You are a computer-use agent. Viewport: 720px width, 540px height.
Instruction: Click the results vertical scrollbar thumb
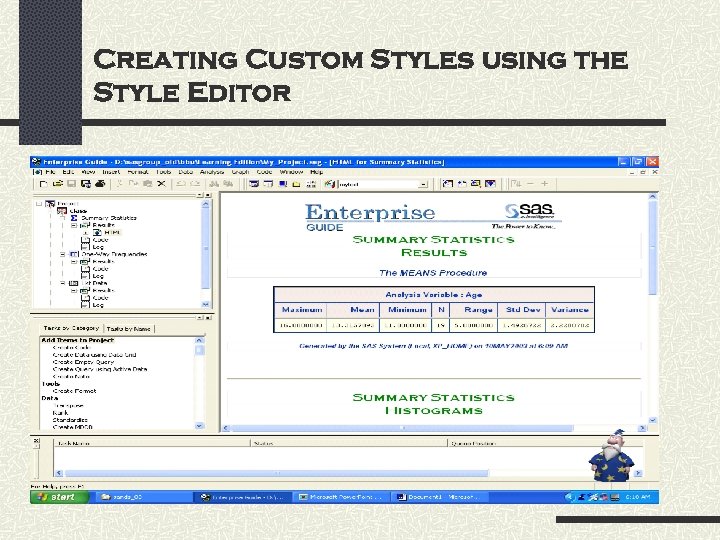[x=652, y=248]
